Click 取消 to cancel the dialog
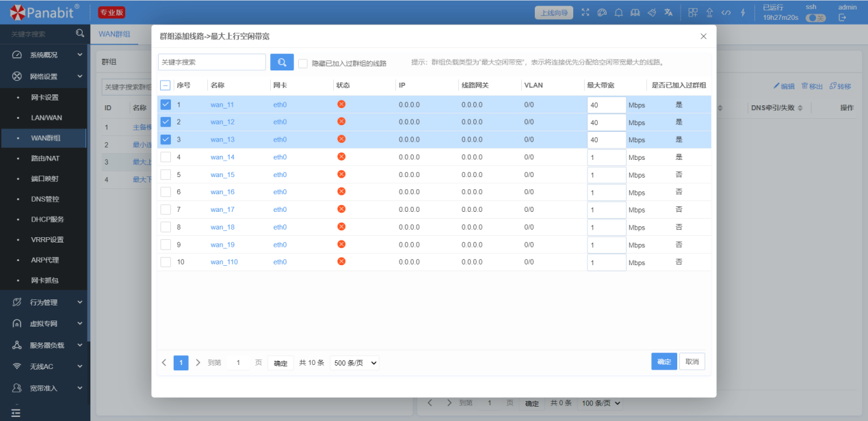Viewport: 868px width, 421px height. 692,362
